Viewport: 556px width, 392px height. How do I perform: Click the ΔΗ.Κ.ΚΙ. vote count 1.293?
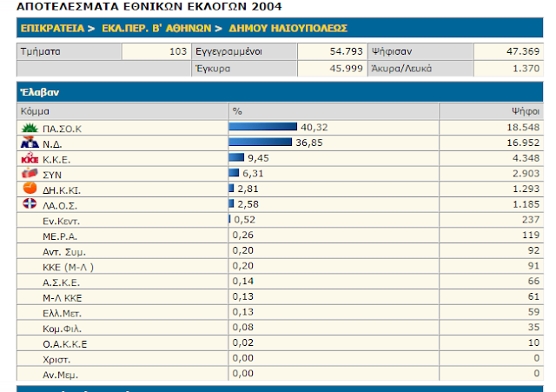coord(526,189)
